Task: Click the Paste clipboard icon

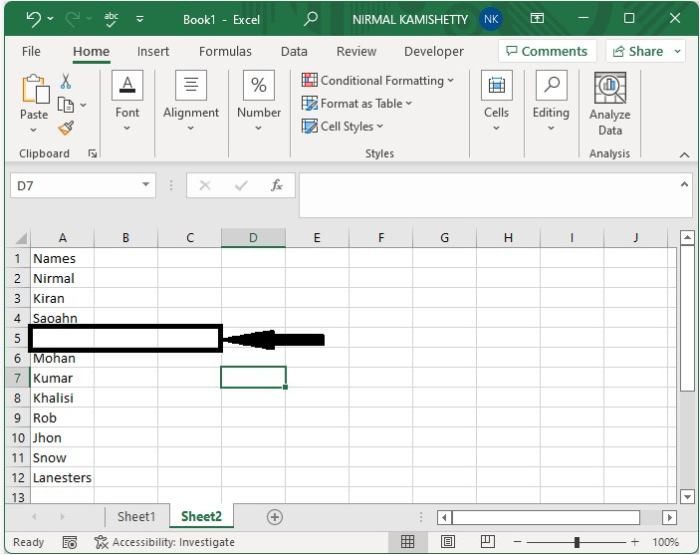Action: click(x=35, y=89)
